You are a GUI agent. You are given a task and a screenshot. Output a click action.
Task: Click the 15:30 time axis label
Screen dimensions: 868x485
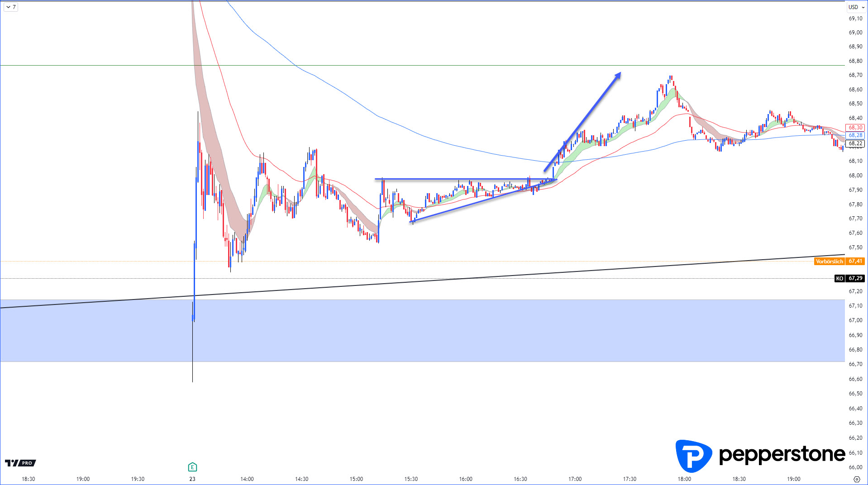[411, 479]
